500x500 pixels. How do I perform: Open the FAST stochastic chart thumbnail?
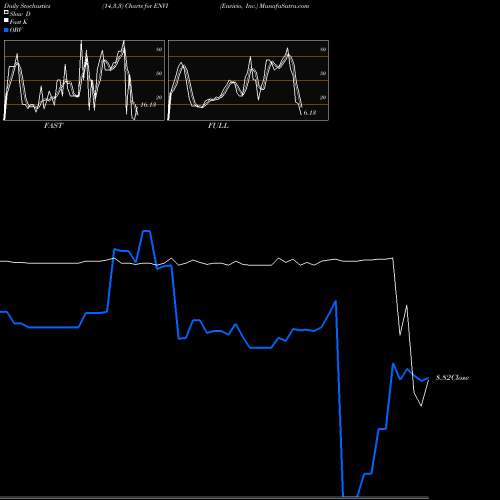click(x=84, y=80)
